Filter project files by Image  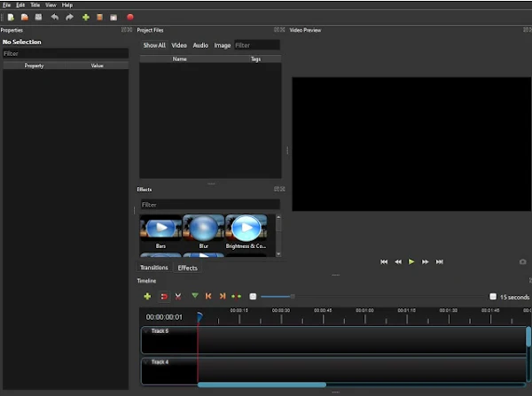pyautogui.click(x=223, y=45)
